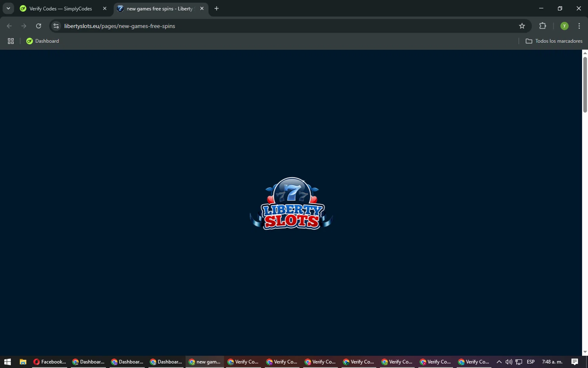Open the Windows Start menu
Screen dimensions: 588x368
point(7,362)
